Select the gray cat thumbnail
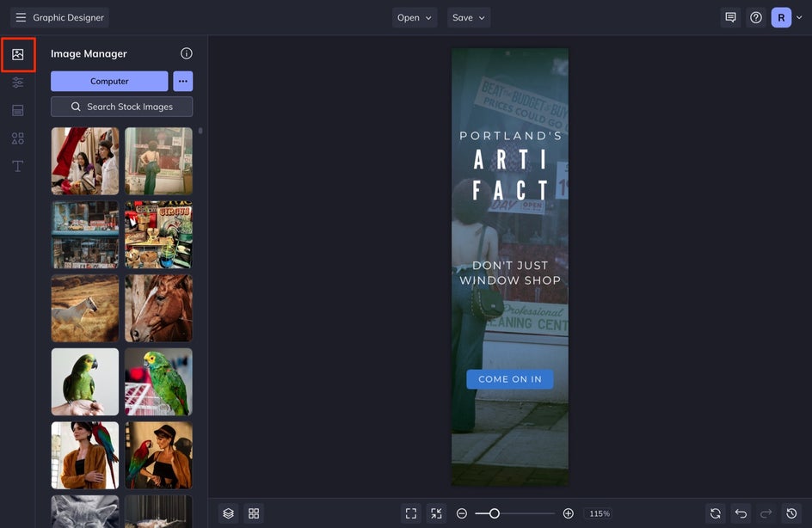 [85, 512]
